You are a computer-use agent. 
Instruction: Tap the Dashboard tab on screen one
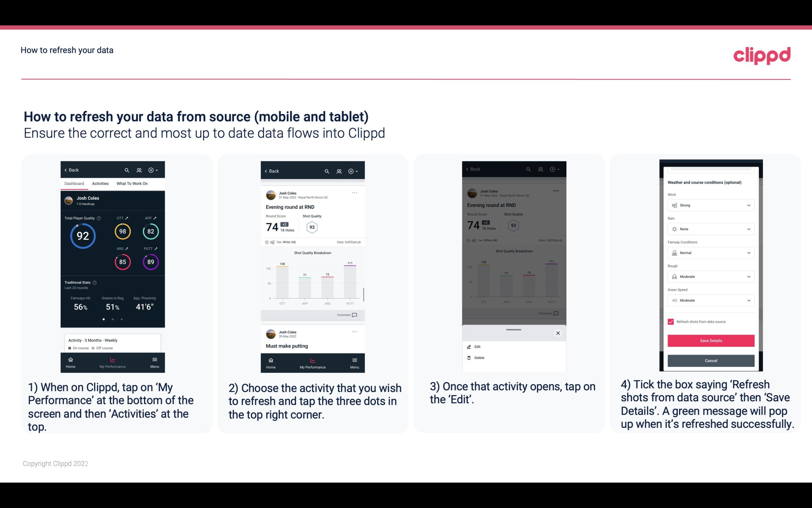[74, 184]
